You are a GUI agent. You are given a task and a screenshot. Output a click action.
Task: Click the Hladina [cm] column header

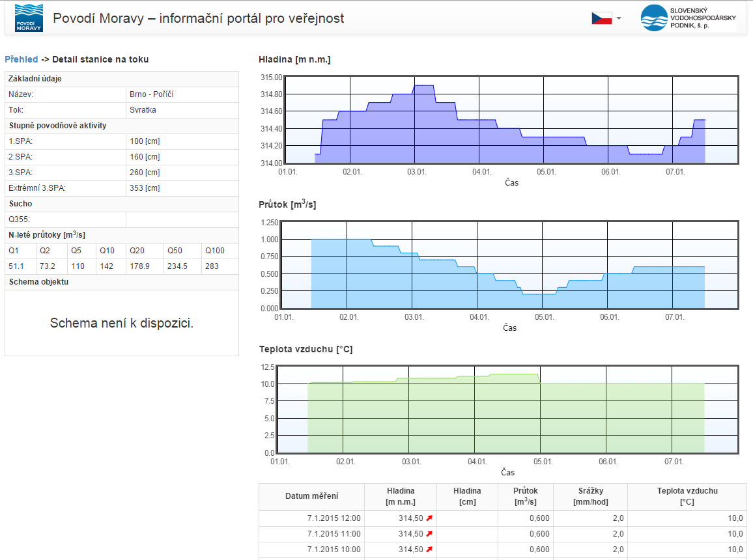click(x=467, y=496)
